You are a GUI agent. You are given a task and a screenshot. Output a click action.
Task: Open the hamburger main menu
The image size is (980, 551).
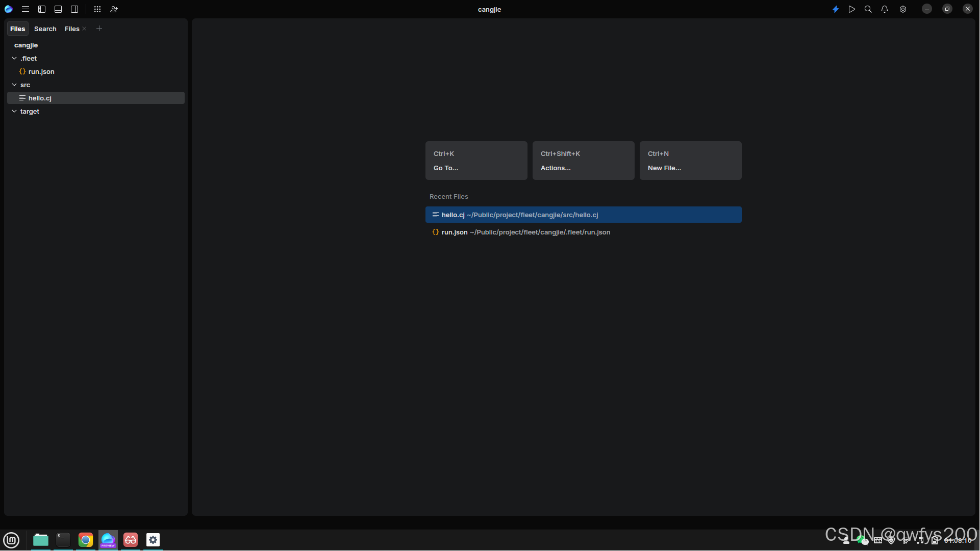pos(25,9)
